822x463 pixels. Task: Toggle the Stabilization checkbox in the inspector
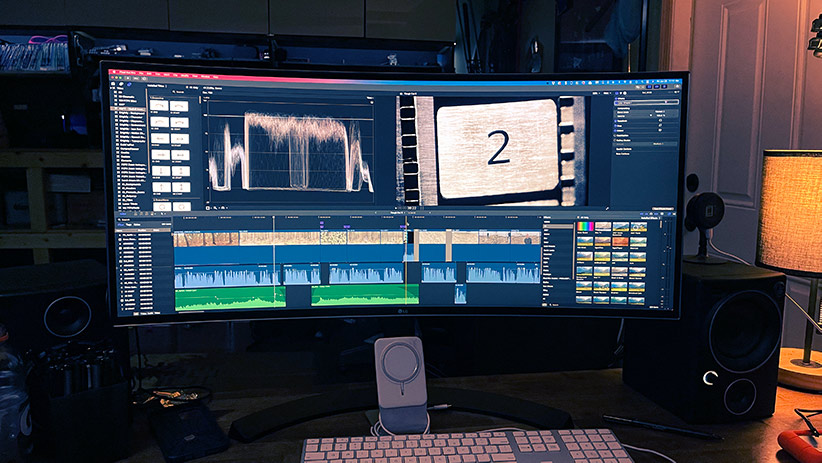[614, 136]
